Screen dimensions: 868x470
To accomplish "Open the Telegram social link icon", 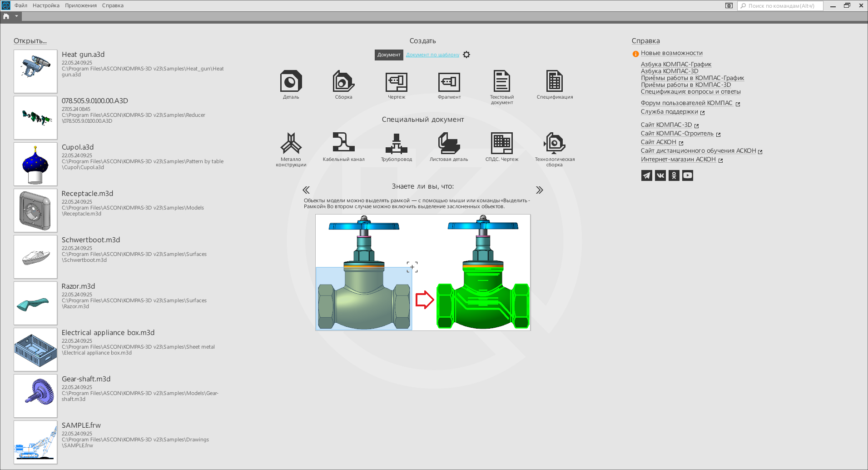I will [x=646, y=175].
